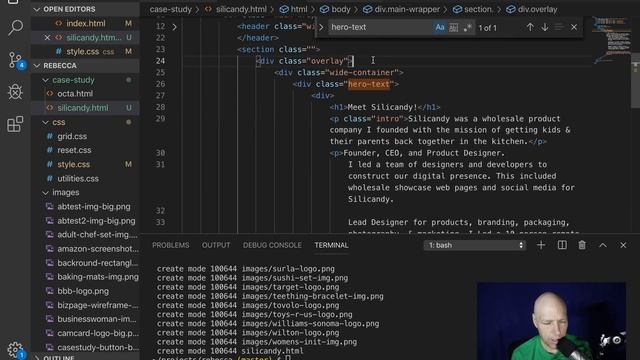Open the Extensions view

pos(15,124)
